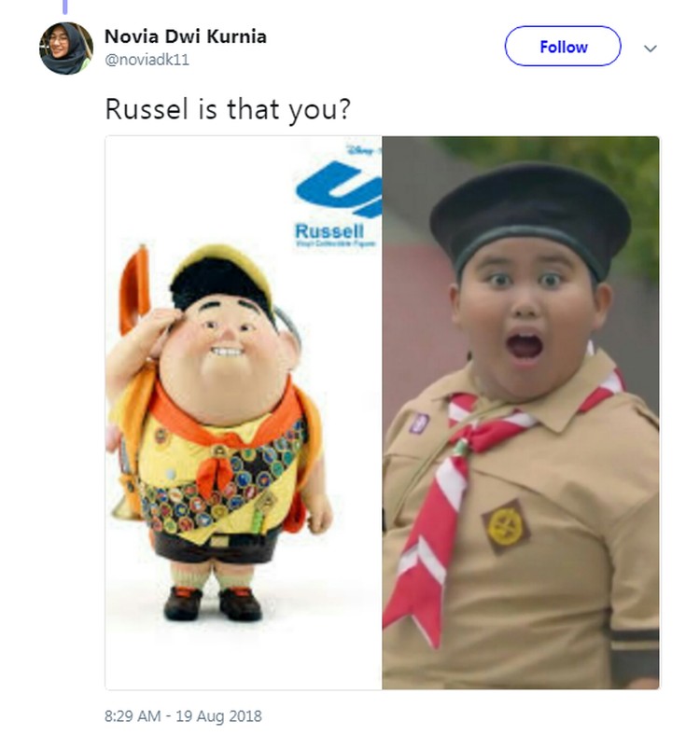The image size is (700, 735).
Task: Click the Novia Dwi Kurnia display name
Action: 186,36
